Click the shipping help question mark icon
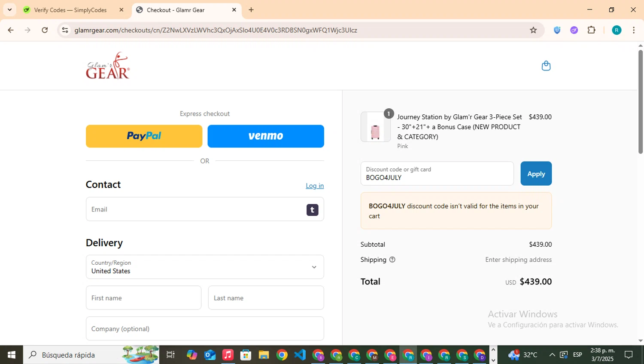The image size is (644, 364). point(392,260)
